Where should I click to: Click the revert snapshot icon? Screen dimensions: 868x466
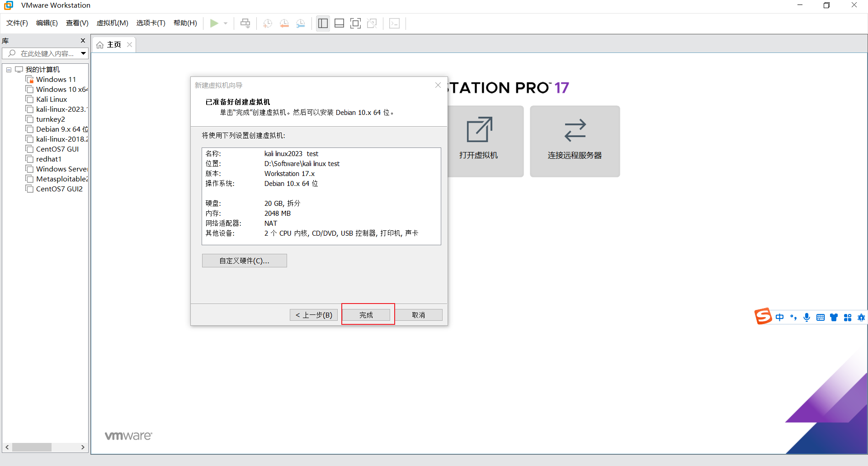pyautogui.click(x=284, y=23)
